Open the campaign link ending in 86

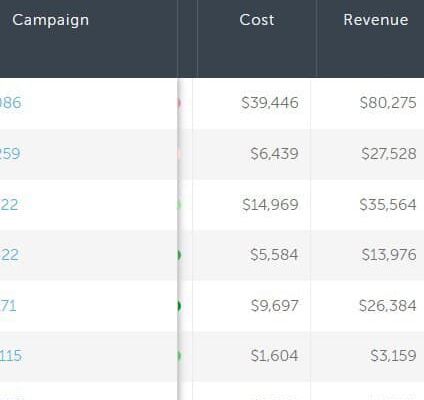click(x=11, y=103)
